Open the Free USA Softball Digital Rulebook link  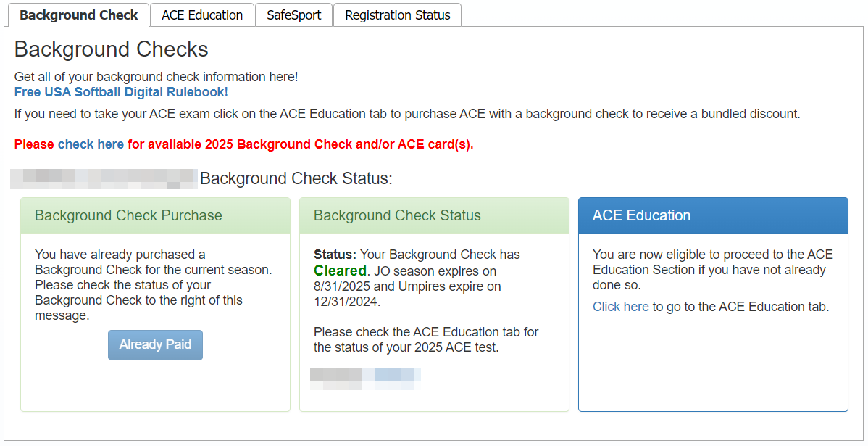(x=121, y=92)
